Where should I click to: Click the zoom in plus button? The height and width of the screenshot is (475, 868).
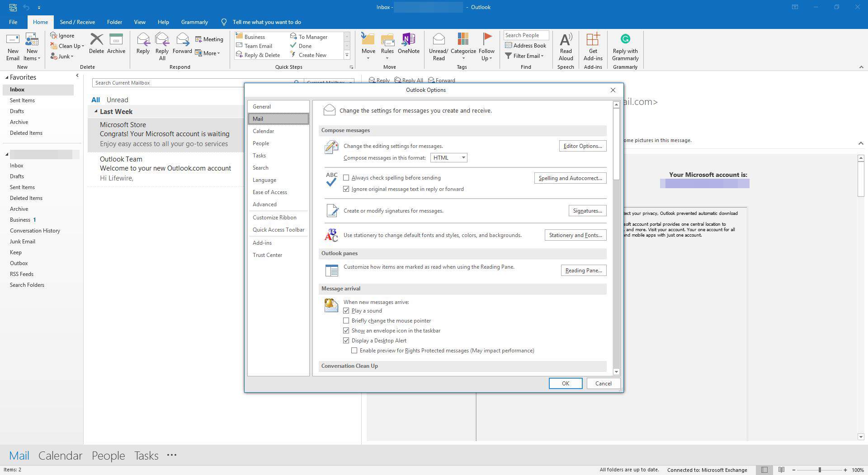tap(845, 470)
